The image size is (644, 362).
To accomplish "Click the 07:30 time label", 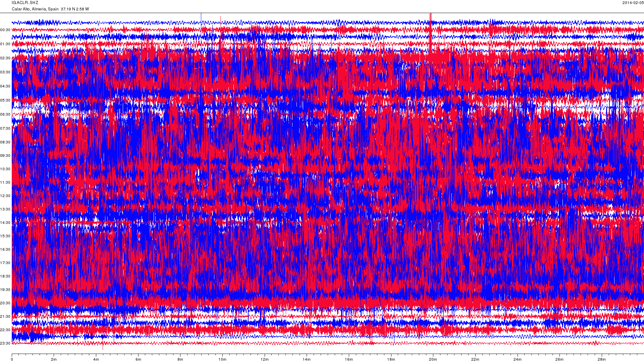I will tap(5, 129).
